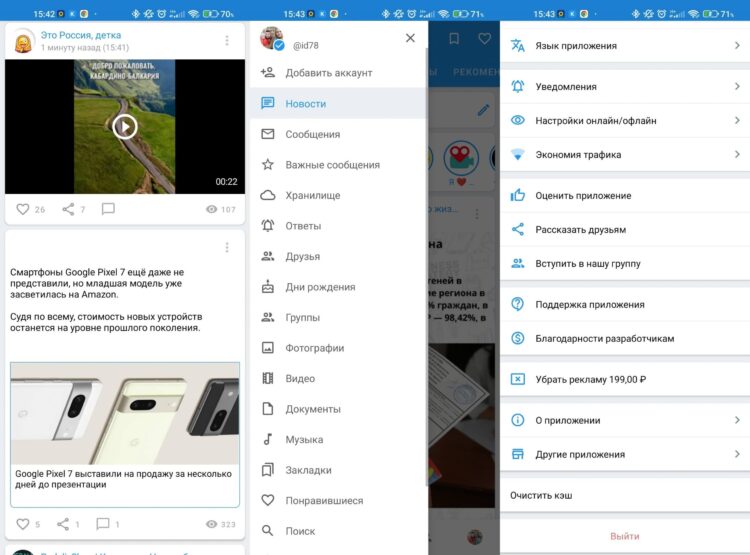Like the Google Pixel 7 post

click(x=23, y=523)
